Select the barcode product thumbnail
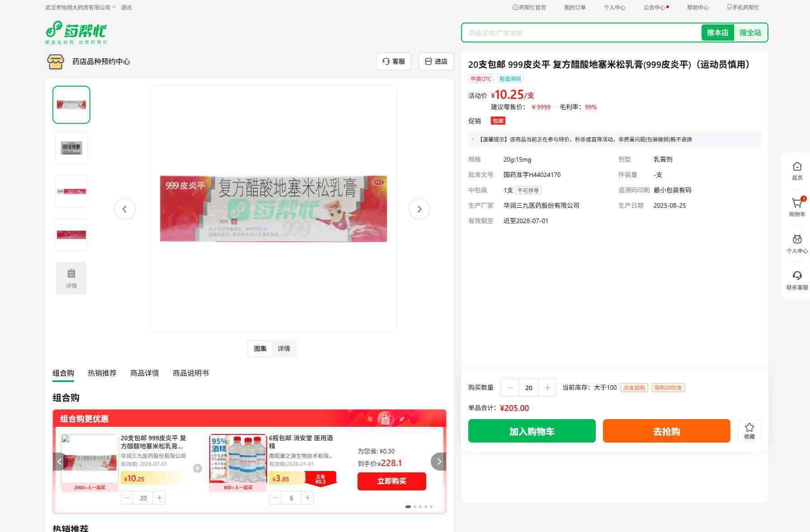The image size is (810, 532). click(71, 148)
